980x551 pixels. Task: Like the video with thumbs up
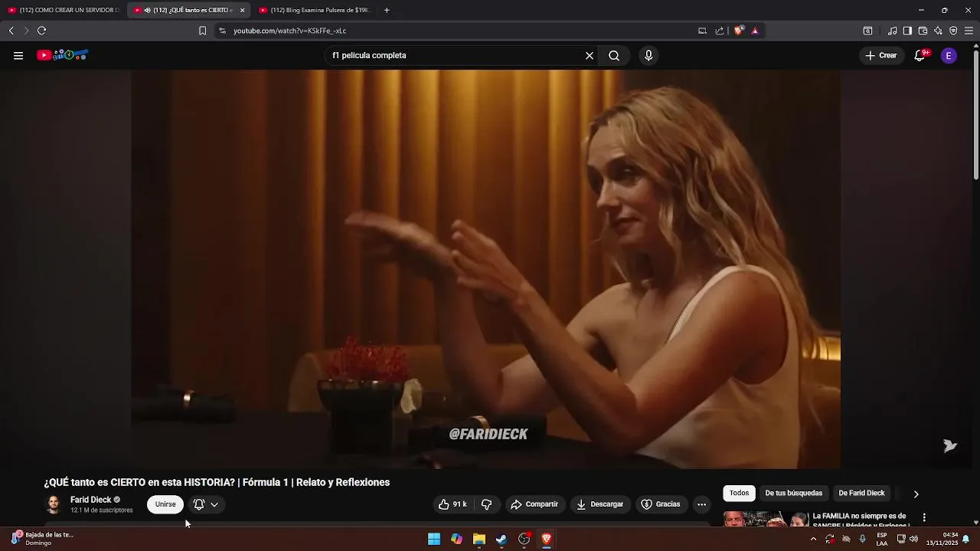coord(452,504)
